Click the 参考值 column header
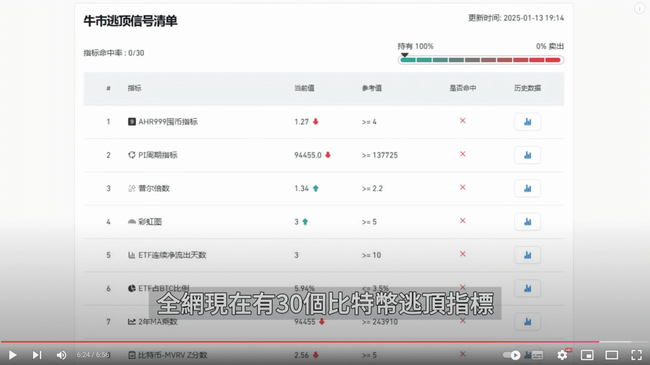Viewport: 650px width, 365px height. (372, 88)
